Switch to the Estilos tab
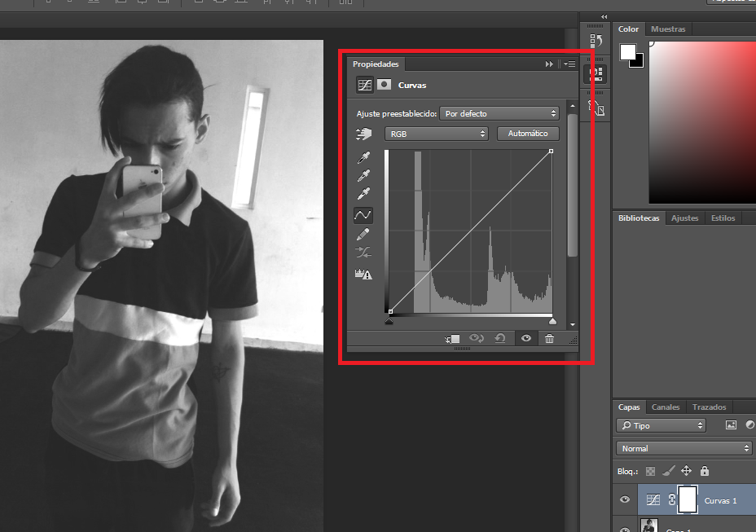Viewport: 756px width, 532px height. [x=723, y=218]
